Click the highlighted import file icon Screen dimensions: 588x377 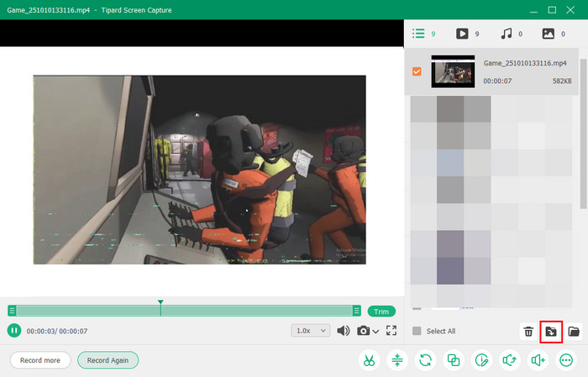[x=551, y=332]
